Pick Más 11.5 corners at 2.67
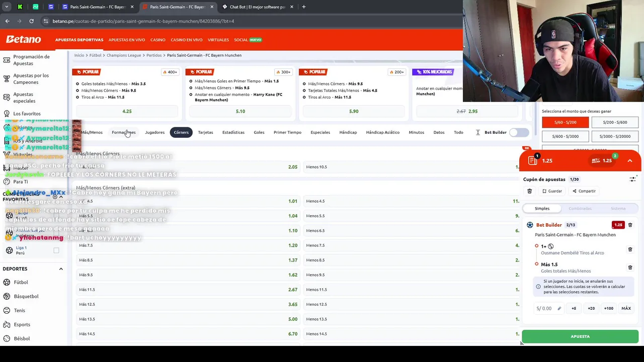 point(188,290)
